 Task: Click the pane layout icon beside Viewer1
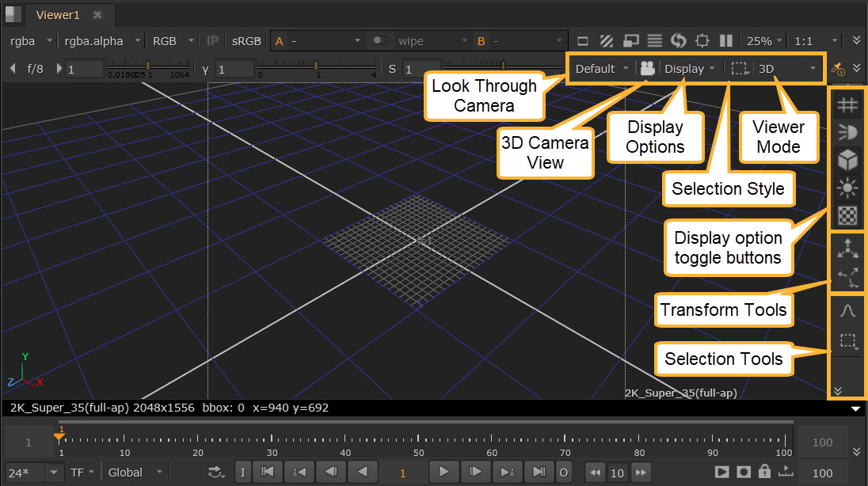click(x=13, y=14)
